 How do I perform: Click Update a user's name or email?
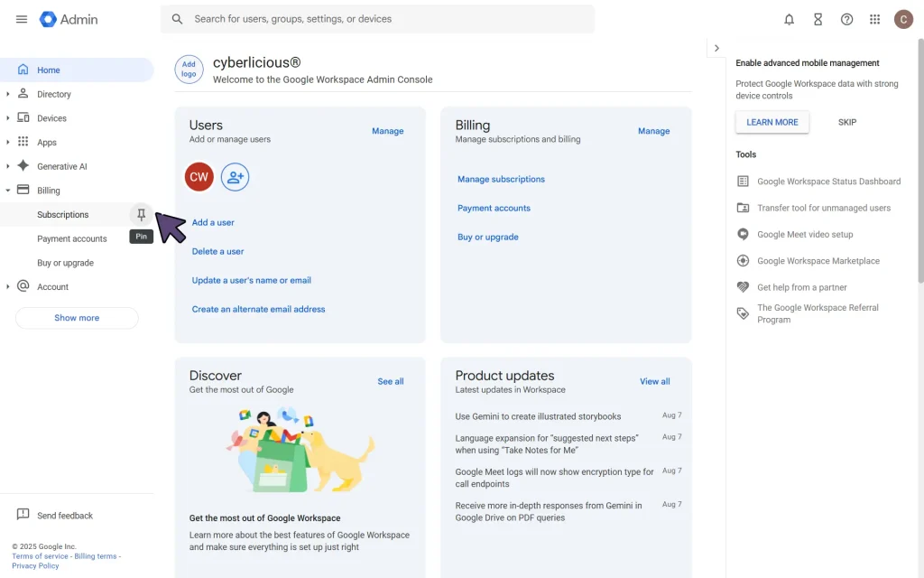(251, 280)
